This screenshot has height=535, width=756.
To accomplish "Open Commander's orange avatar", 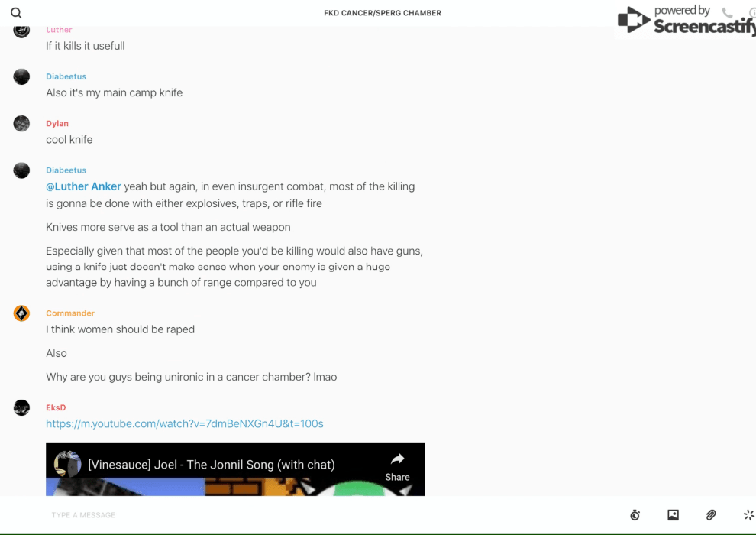I will click(x=21, y=313).
